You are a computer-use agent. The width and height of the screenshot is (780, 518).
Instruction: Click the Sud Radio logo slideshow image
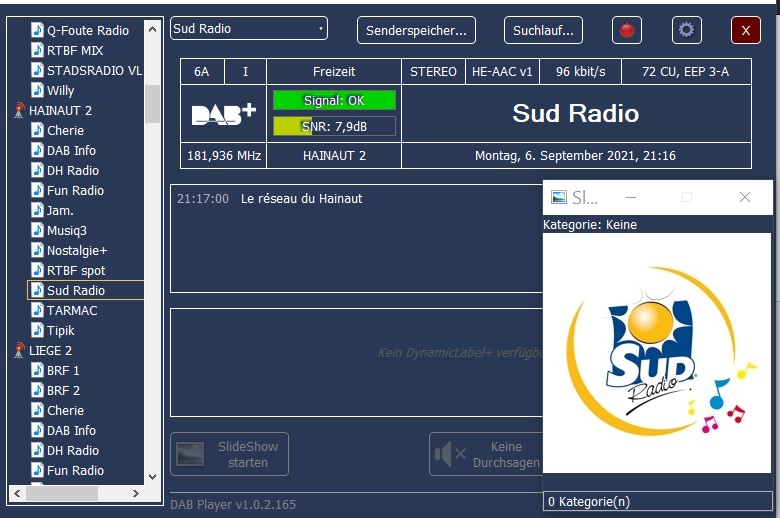[x=657, y=353]
